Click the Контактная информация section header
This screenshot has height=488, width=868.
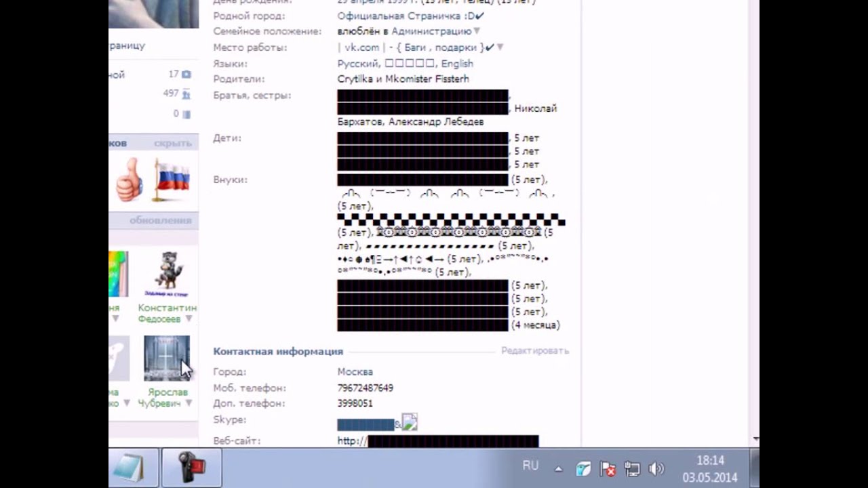pos(278,351)
